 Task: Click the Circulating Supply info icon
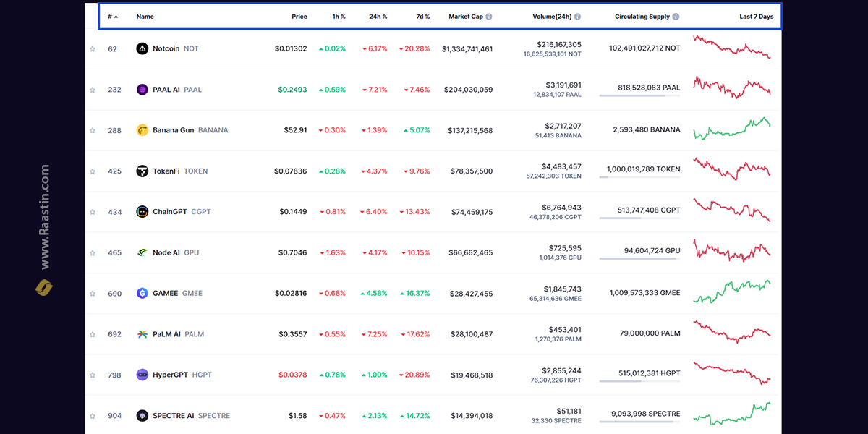click(676, 17)
